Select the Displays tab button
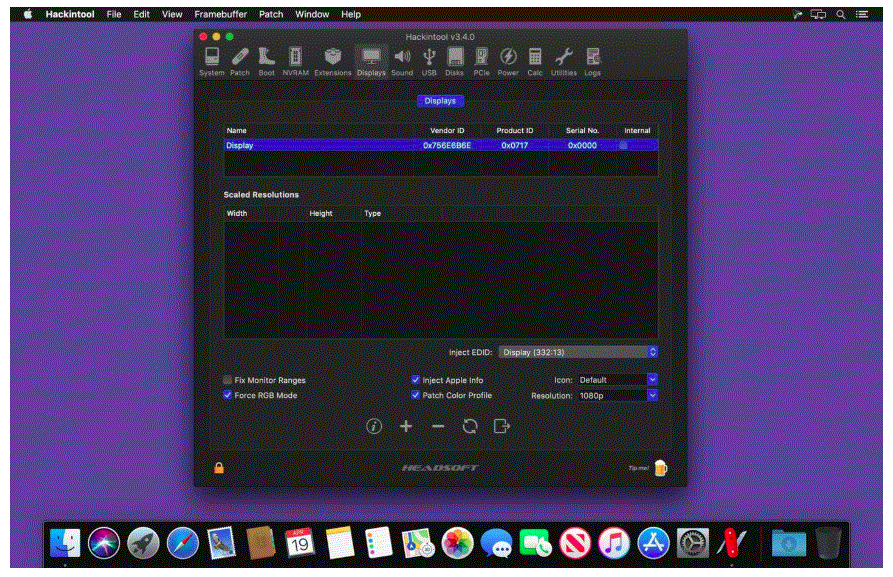This screenshot has width=893, height=577. click(440, 101)
